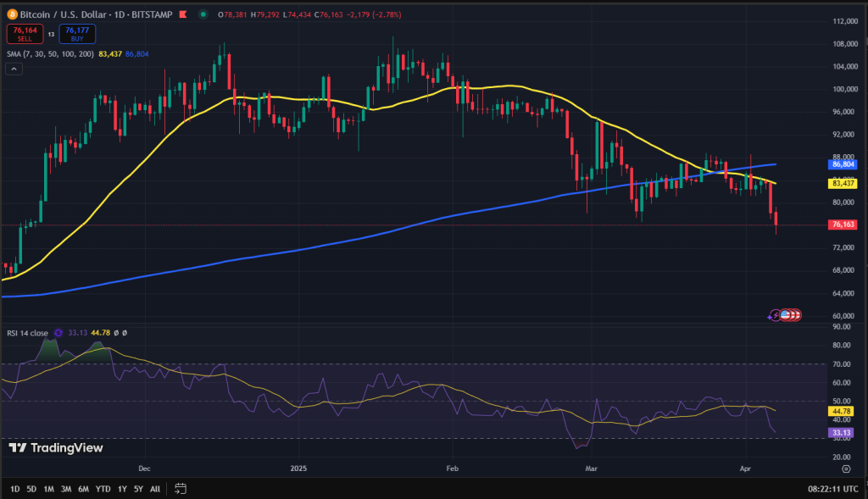Screen dimensions: 868x499
Task: Click the yellow 83,437 SMA price label
Action: (x=843, y=183)
